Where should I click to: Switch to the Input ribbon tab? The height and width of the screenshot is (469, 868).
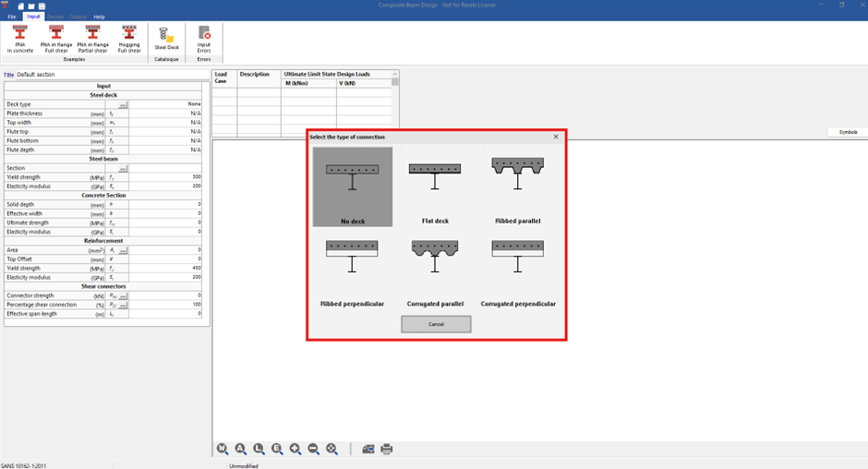(x=33, y=17)
